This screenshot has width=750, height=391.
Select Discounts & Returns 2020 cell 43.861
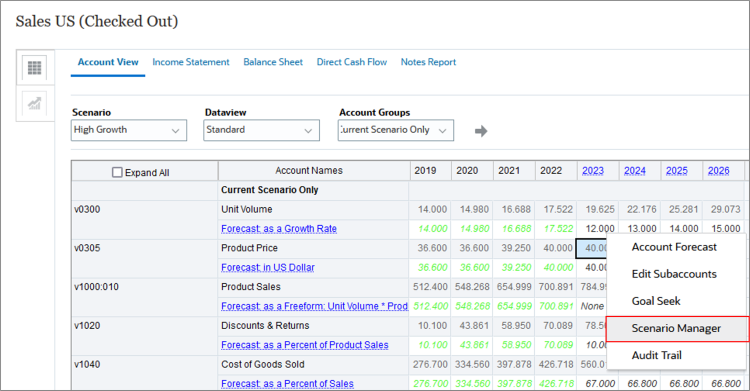click(x=472, y=326)
